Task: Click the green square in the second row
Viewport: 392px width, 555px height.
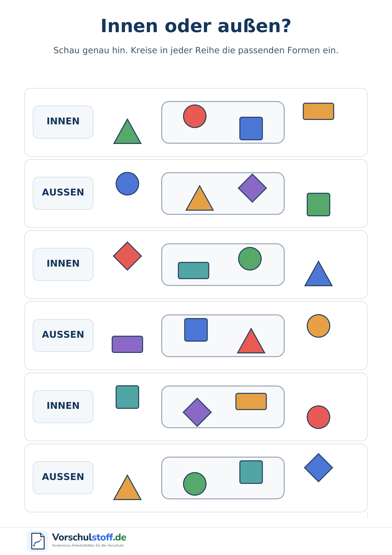Action: coord(318,205)
